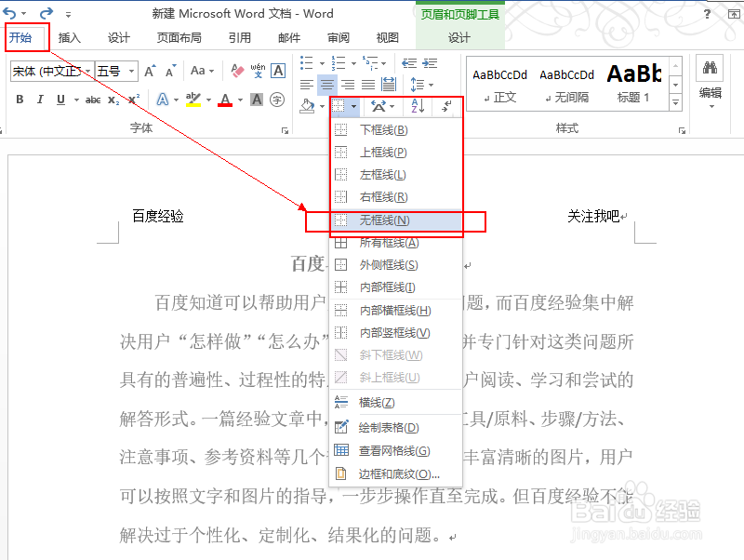The image size is (744, 560).
Task: Open the Borders button dropdown arrow
Action: [x=354, y=107]
